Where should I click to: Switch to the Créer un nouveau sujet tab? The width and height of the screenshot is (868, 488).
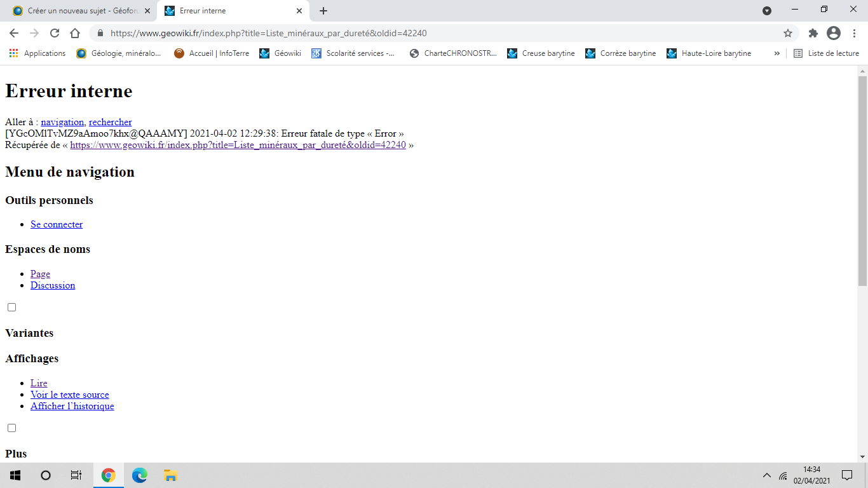[x=76, y=11]
